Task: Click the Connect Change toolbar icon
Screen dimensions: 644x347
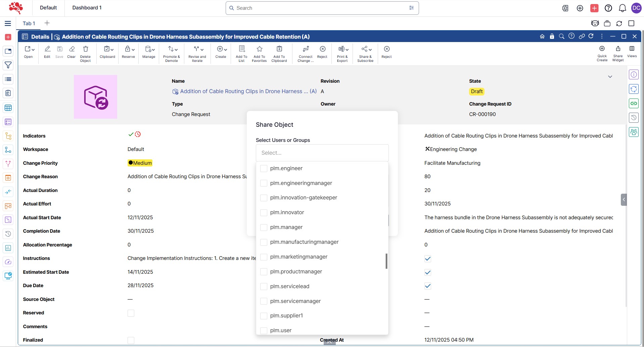Action: (x=306, y=49)
